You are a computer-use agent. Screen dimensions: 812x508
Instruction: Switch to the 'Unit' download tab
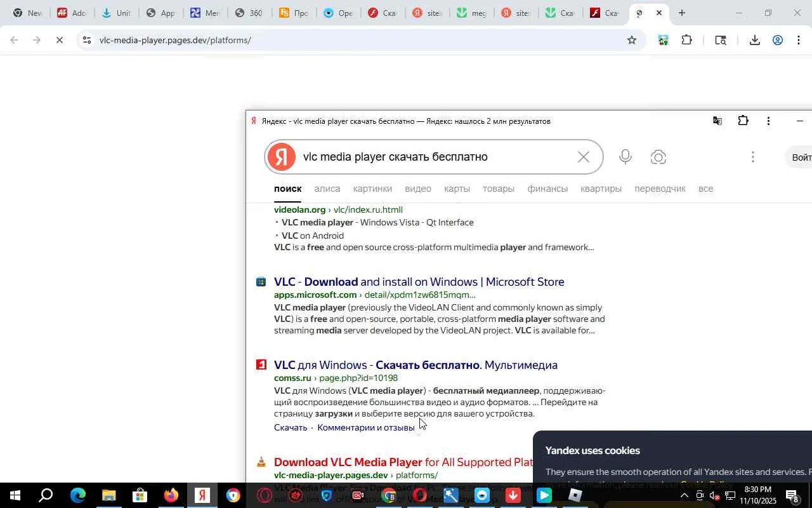115,13
